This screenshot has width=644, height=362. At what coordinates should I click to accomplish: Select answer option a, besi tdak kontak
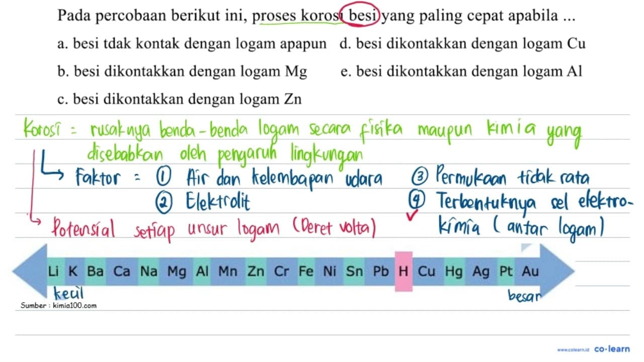(192, 44)
